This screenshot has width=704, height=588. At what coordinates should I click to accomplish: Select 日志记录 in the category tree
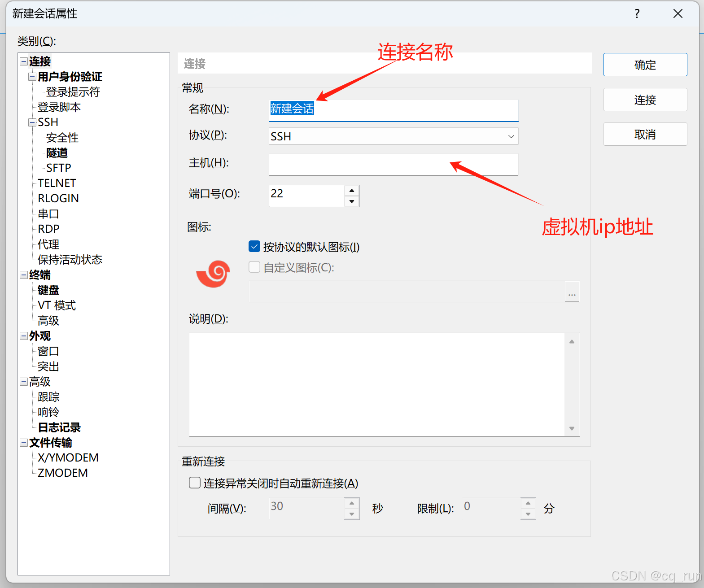tap(59, 427)
